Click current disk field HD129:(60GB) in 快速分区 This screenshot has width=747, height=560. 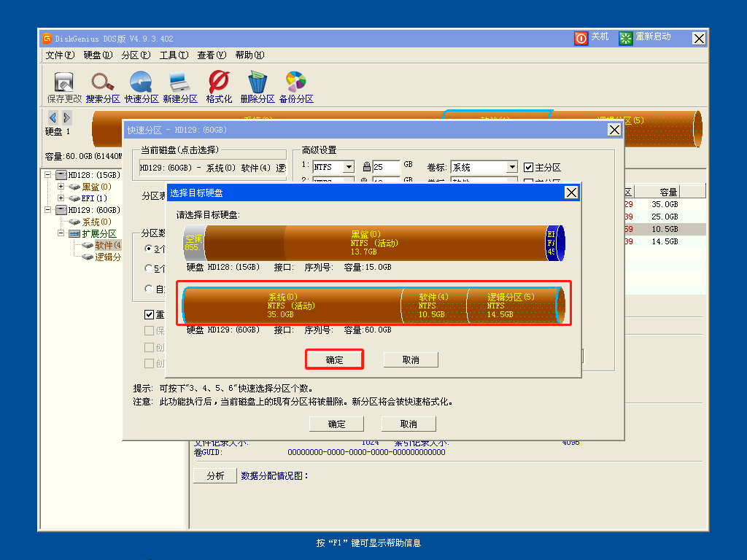pyautogui.click(x=213, y=168)
